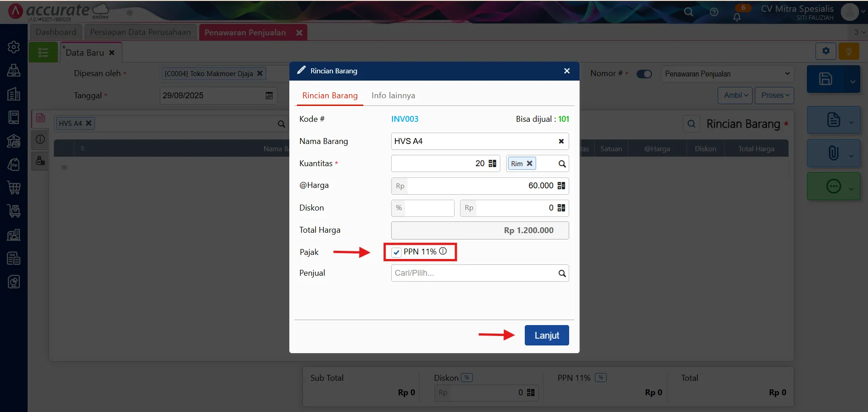This screenshot has width=868, height=412.
Task: Toggle the Nomor # automatic switch
Action: click(644, 74)
